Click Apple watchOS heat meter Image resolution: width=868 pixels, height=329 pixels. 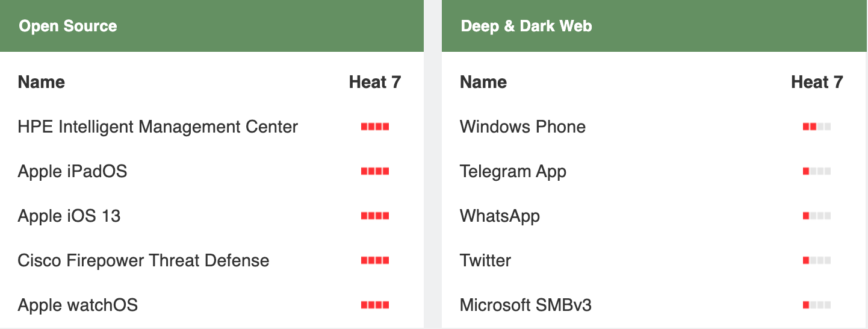[375, 305]
